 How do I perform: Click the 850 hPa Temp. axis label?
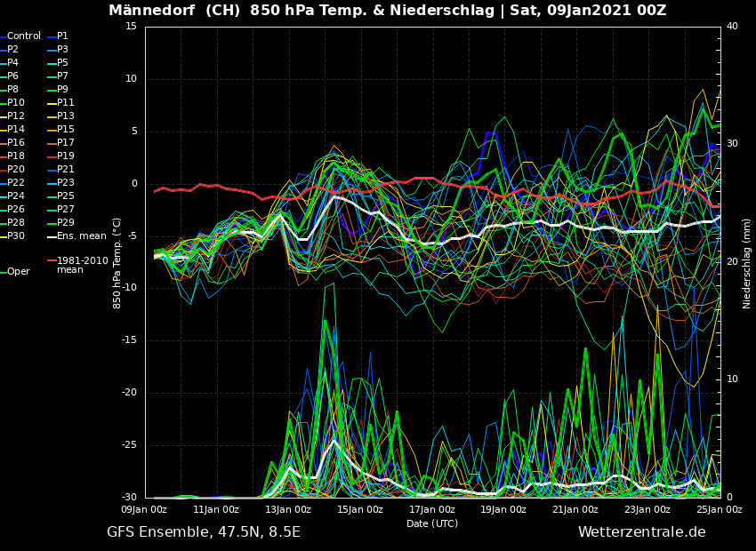pyautogui.click(x=117, y=262)
